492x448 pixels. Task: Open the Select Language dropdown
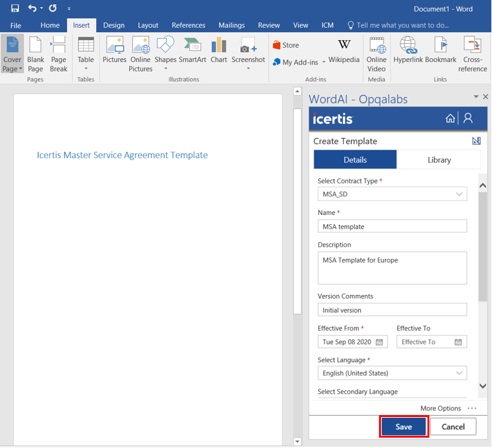tap(459, 373)
